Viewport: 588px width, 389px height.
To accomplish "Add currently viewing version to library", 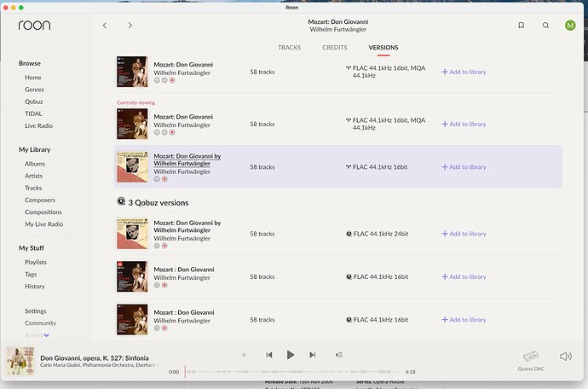I will coord(464,124).
